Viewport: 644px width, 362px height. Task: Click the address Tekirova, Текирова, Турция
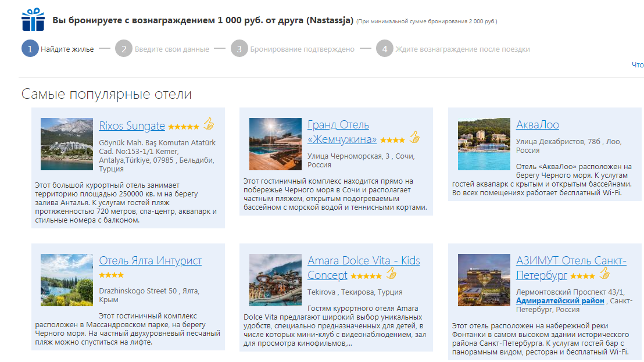coord(355,292)
